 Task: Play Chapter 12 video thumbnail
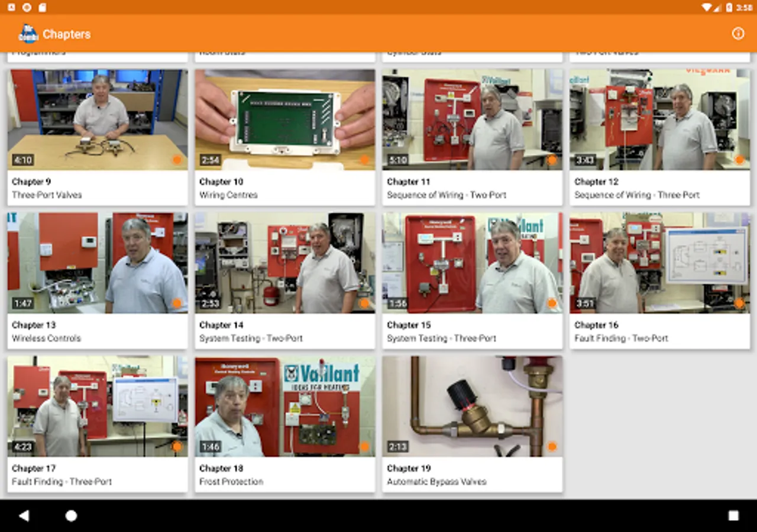(660, 120)
